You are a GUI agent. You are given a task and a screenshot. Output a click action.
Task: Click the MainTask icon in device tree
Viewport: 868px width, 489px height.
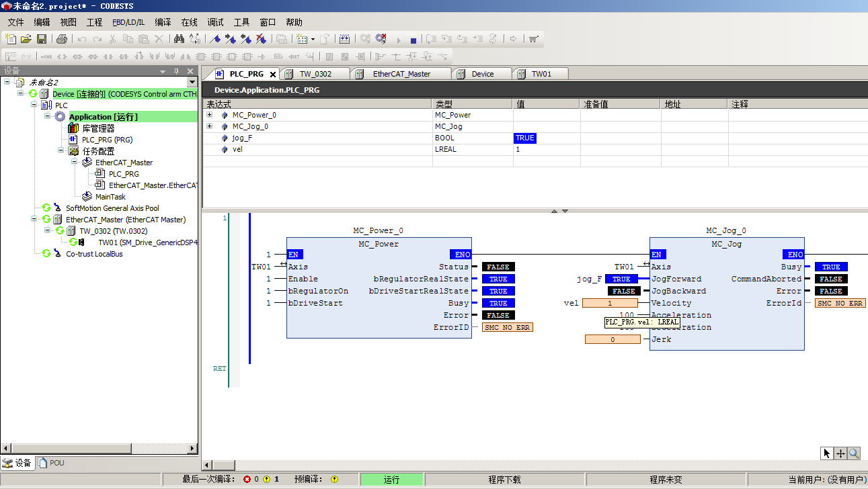(87, 197)
